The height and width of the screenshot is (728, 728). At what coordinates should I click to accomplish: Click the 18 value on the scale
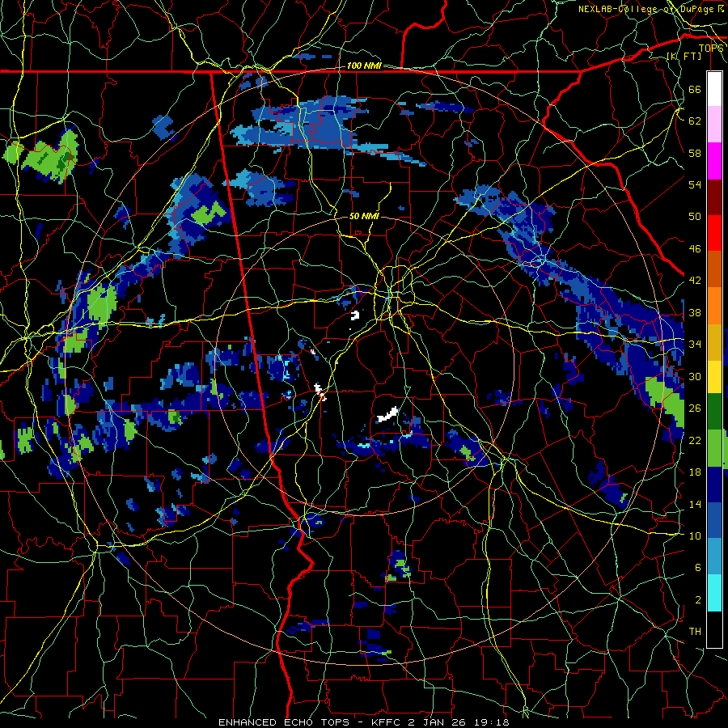(x=695, y=472)
